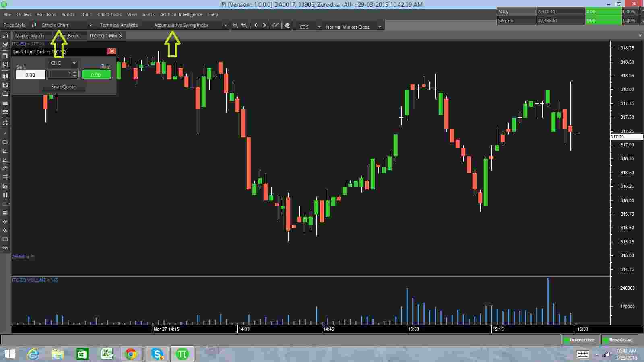Click the SnapQuote button

point(63,87)
